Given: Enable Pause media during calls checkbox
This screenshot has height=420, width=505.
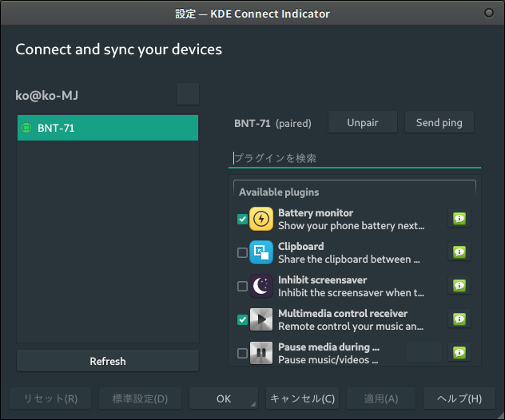Looking at the screenshot, I should [242, 353].
